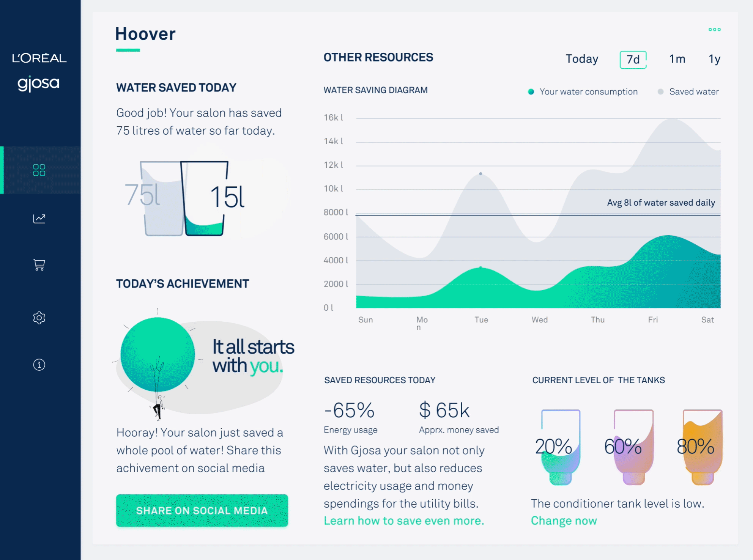Select the analytics trend icon in sidebar
Image resolution: width=753 pixels, height=560 pixels.
click(x=38, y=219)
